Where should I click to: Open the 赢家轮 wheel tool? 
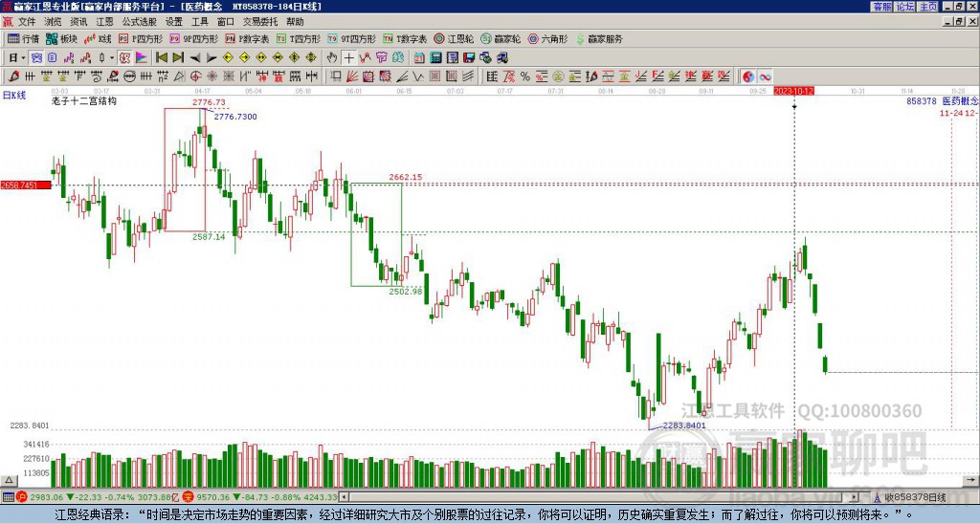tap(501, 38)
